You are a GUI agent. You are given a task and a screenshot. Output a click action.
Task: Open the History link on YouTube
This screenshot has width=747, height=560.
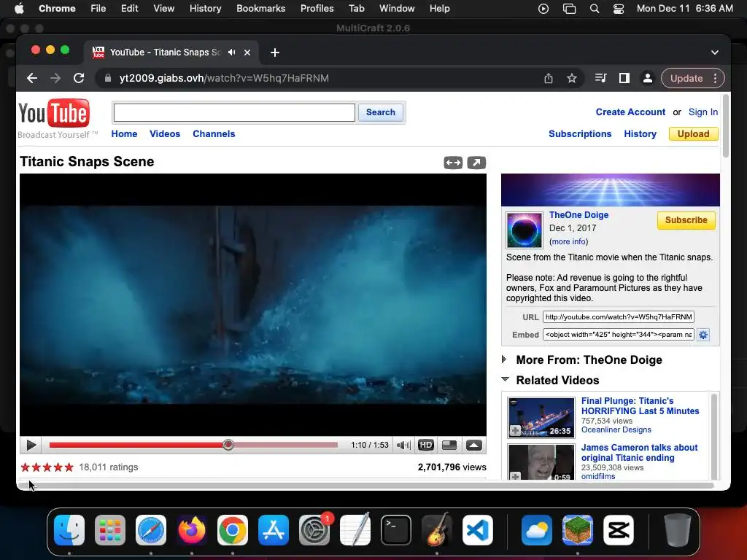pyautogui.click(x=640, y=134)
